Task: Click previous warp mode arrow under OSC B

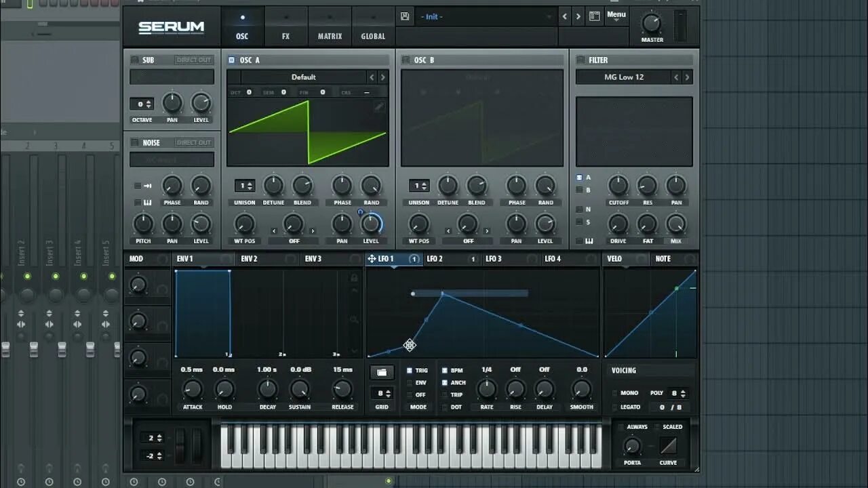Action: click(x=448, y=231)
